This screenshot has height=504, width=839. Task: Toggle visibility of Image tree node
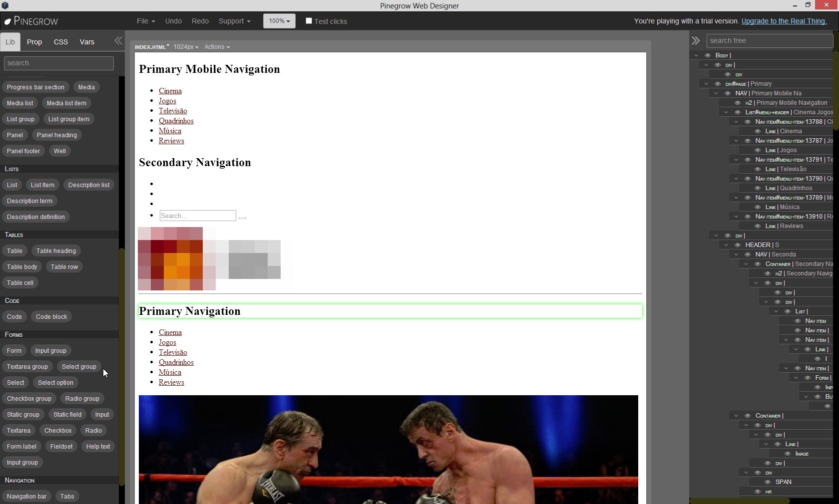[x=788, y=454]
